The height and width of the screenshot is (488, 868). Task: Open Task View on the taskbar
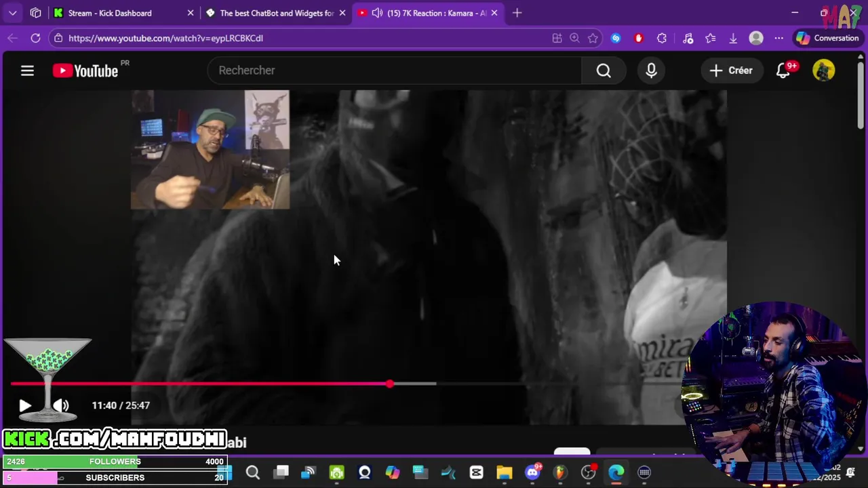(x=281, y=472)
